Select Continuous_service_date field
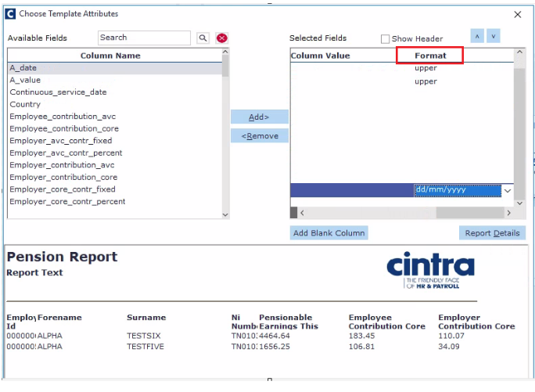This screenshot has height=392, width=535. click(115, 92)
